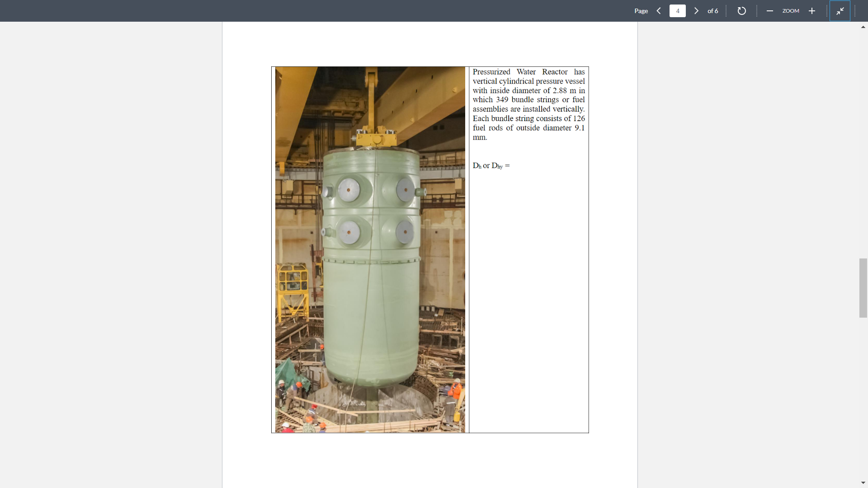
Task: Zoom in using the plus icon
Action: click(812, 10)
